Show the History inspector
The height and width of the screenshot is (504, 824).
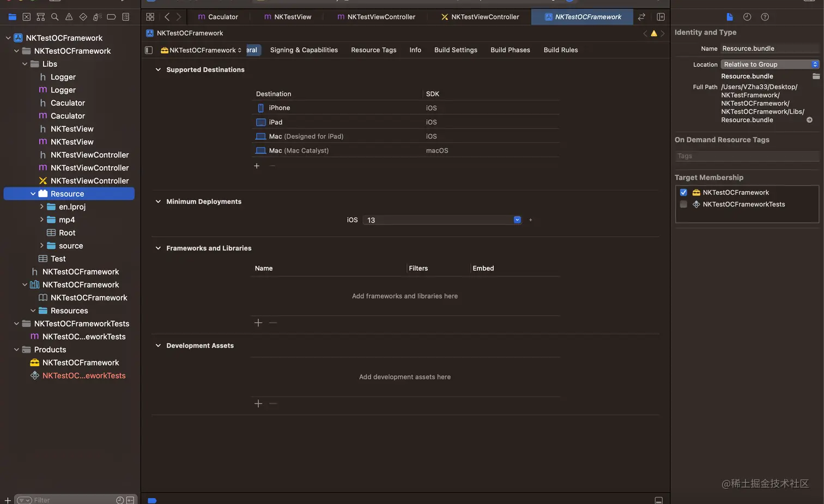(747, 17)
